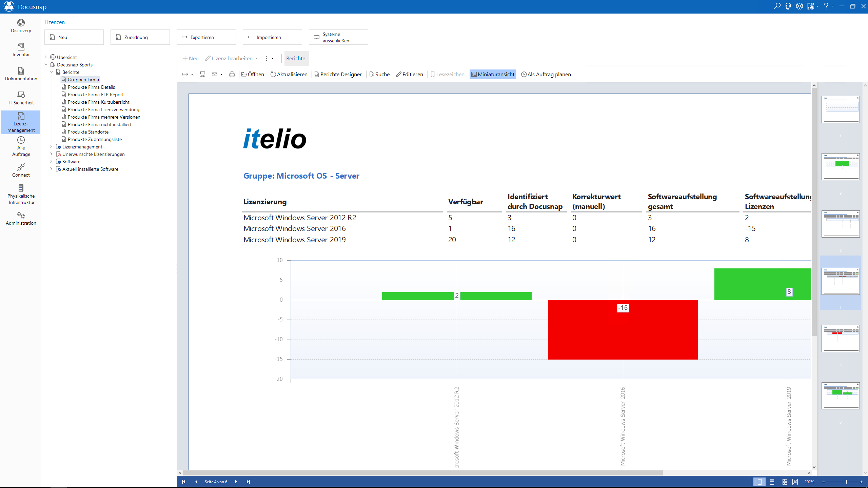
Task: Click the fit page width icon
Action: coord(795,482)
